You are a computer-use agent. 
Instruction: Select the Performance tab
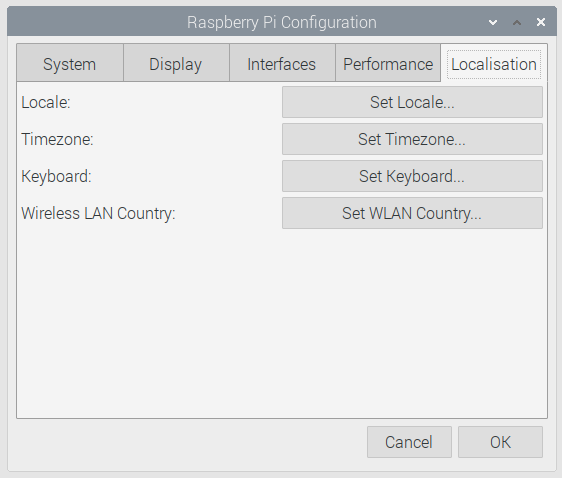[x=388, y=63]
